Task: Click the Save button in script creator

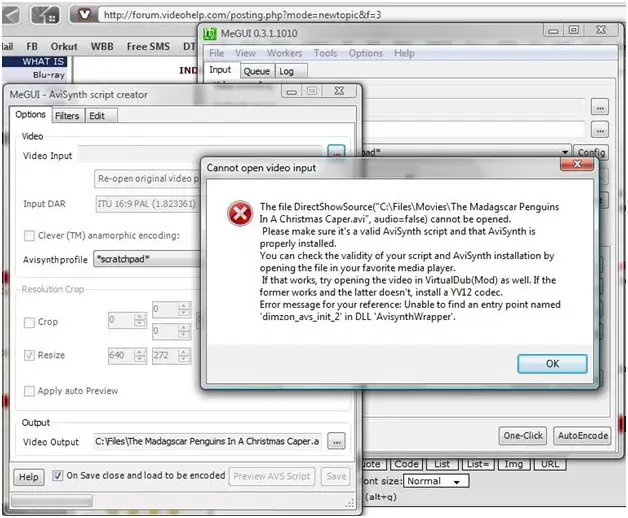Action: tap(336, 476)
